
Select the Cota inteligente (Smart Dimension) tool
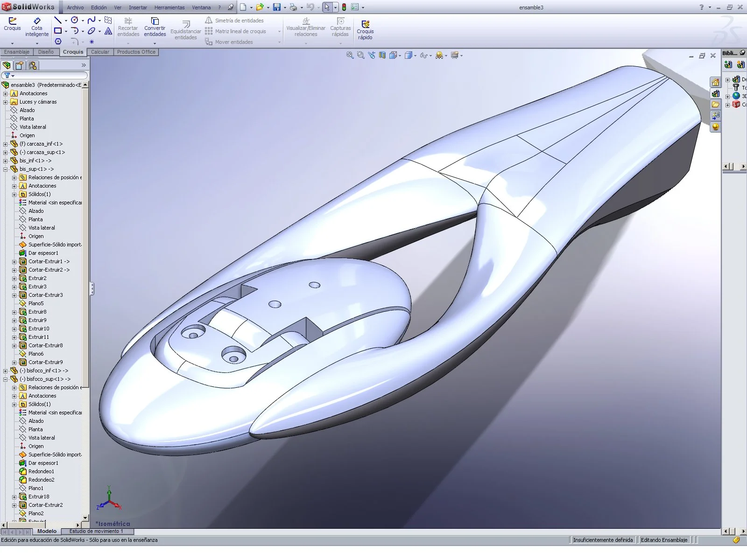click(x=37, y=26)
